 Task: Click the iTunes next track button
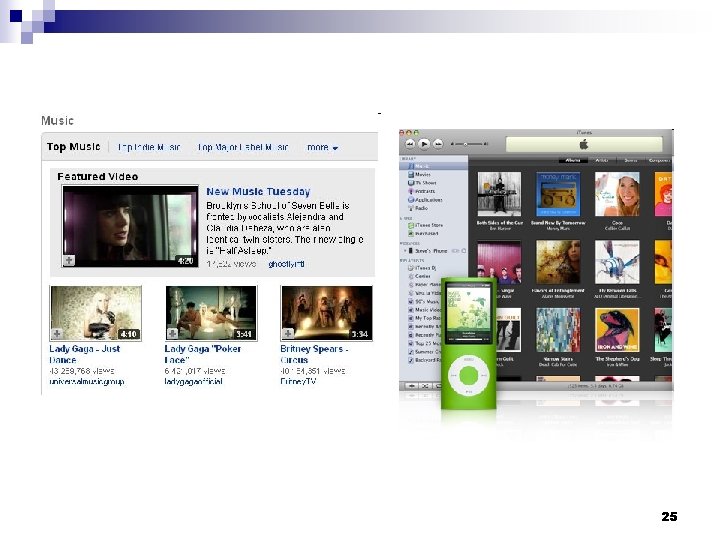(x=439, y=144)
